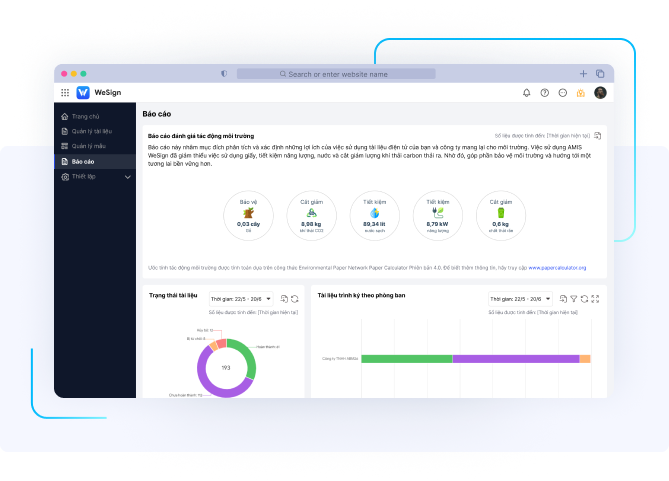669x481 pixels.
Task: Refresh the Tài liệu trình ký chart
Action: (585, 299)
